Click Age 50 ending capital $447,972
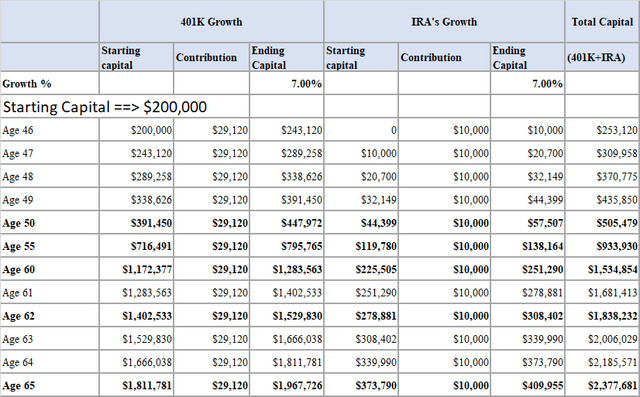The height and width of the screenshot is (397, 640). coord(286,223)
